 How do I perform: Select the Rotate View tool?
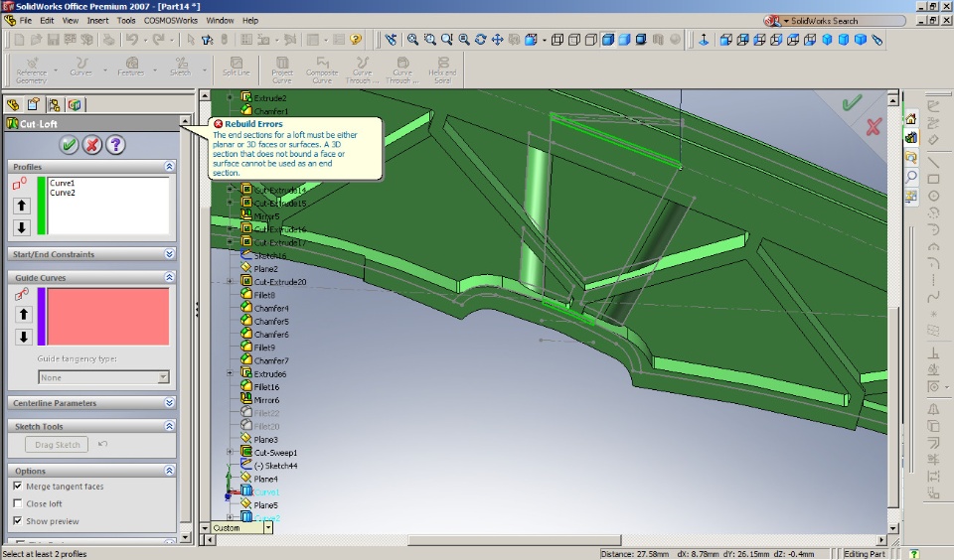pyautogui.click(x=481, y=40)
